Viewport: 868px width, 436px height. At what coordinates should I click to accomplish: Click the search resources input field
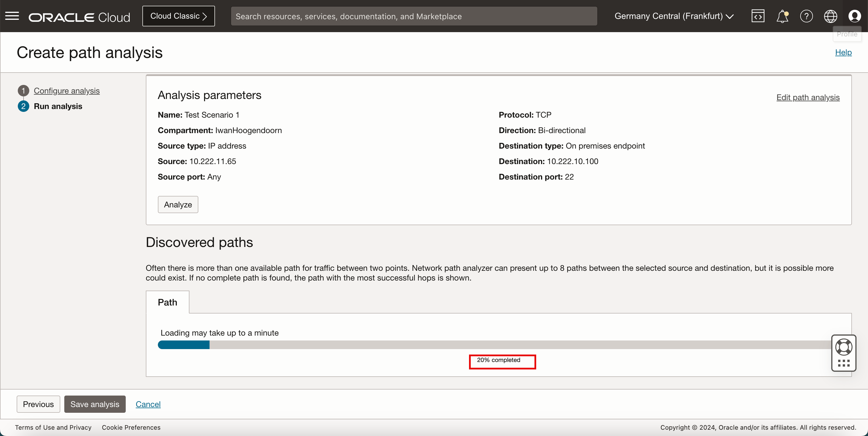[414, 16]
